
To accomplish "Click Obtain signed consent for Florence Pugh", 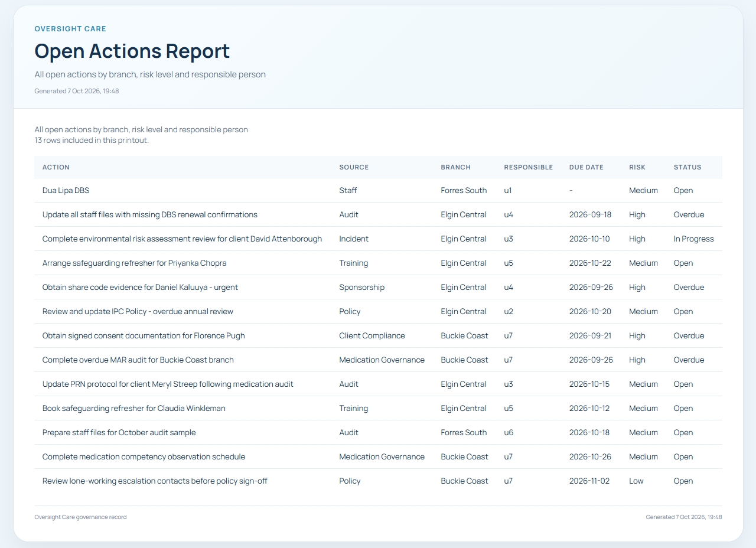I will (144, 335).
